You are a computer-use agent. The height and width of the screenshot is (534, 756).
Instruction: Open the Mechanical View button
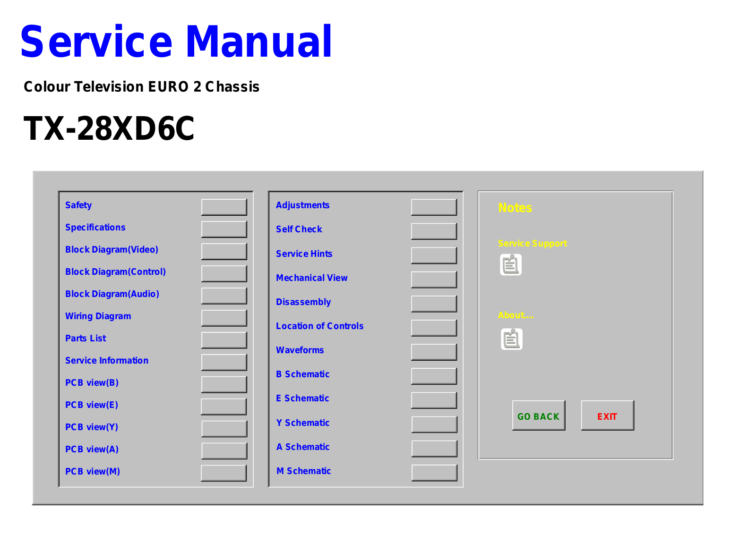(434, 280)
